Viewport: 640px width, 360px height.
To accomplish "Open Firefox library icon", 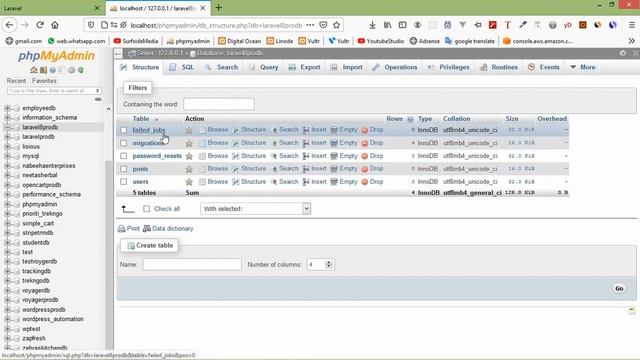I will pos(387,25).
